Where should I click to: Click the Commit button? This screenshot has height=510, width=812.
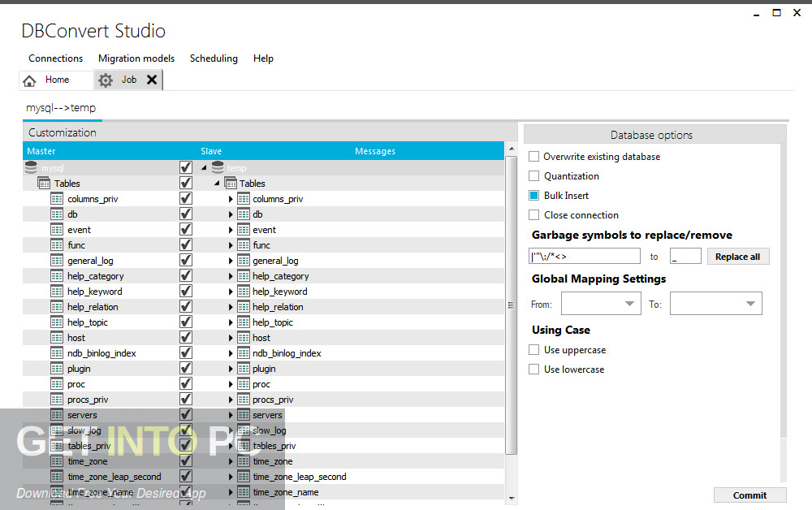click(x=749, y=495)
